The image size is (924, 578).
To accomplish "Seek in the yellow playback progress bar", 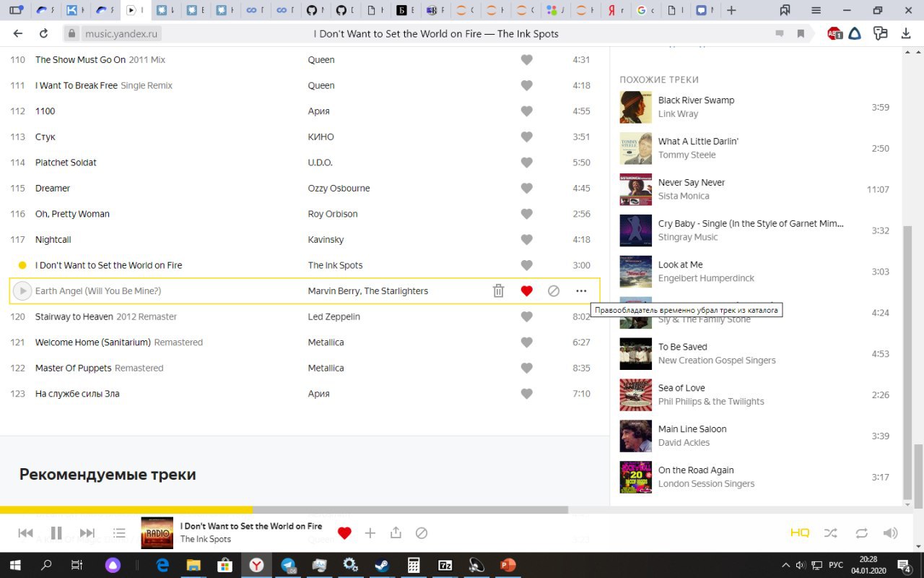I will (126, 509).
